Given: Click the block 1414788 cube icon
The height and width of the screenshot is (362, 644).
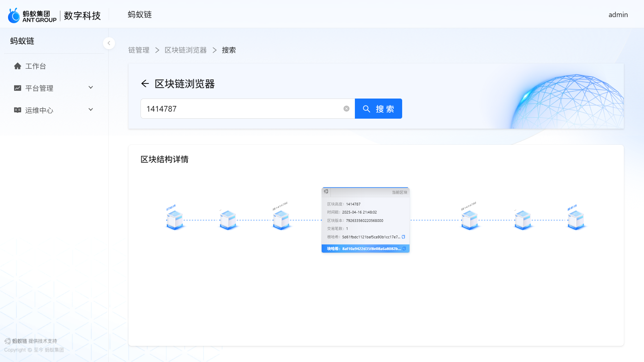Looking at the screenshot, I should (x=469, y=220).
